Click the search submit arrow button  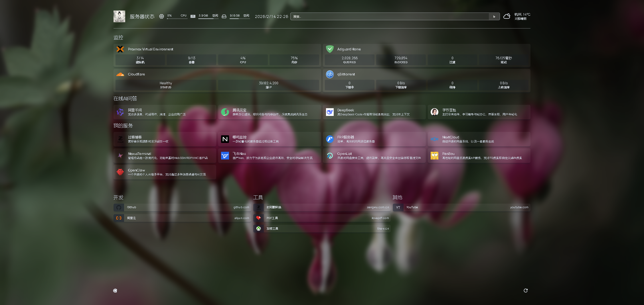tap(494, 17)
